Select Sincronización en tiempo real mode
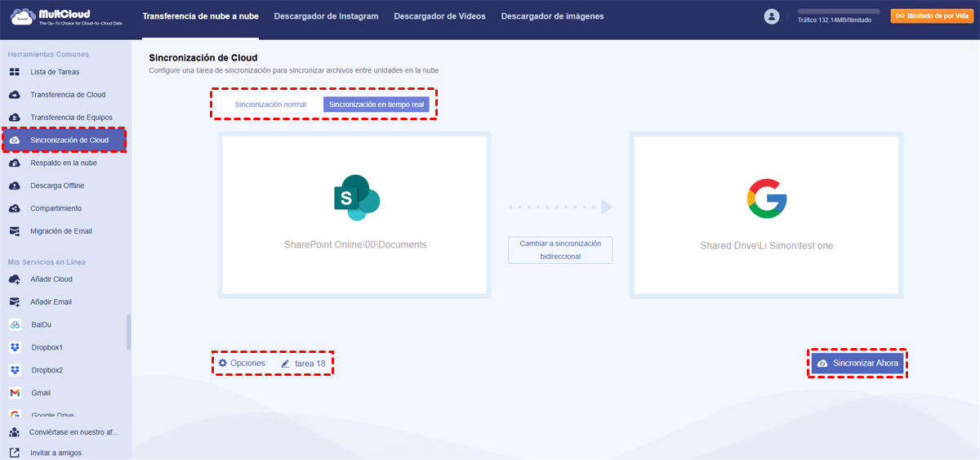 tap(376, 105)
